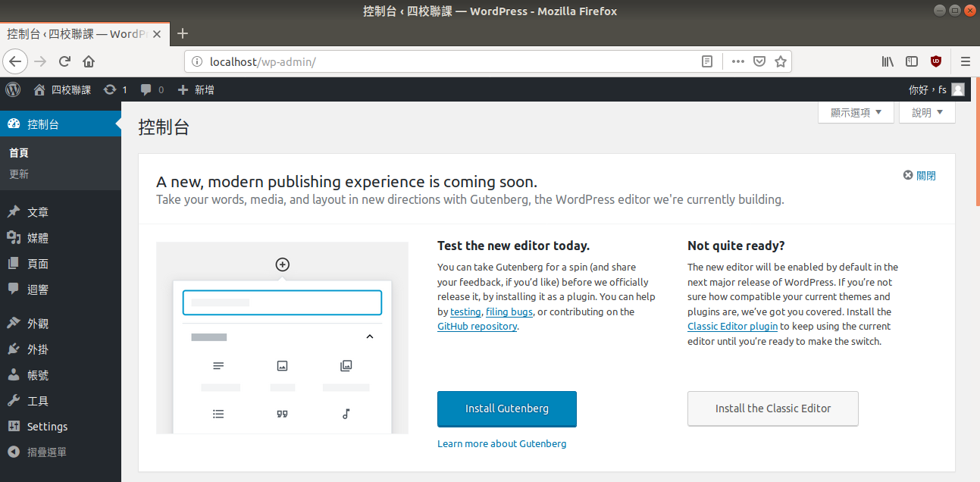Follow the filing bugs link
The height and width of the screenshot is (482, 980).
click(509, 311)
